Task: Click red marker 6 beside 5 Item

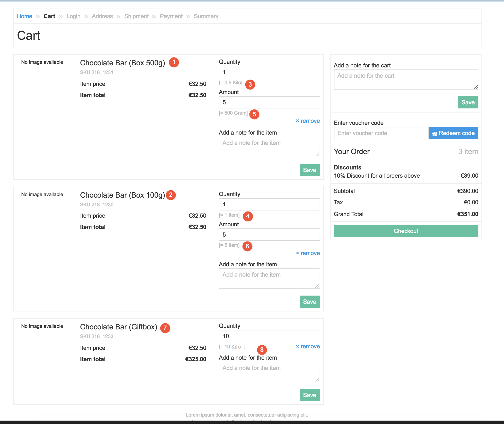Action: pos(247,246)
